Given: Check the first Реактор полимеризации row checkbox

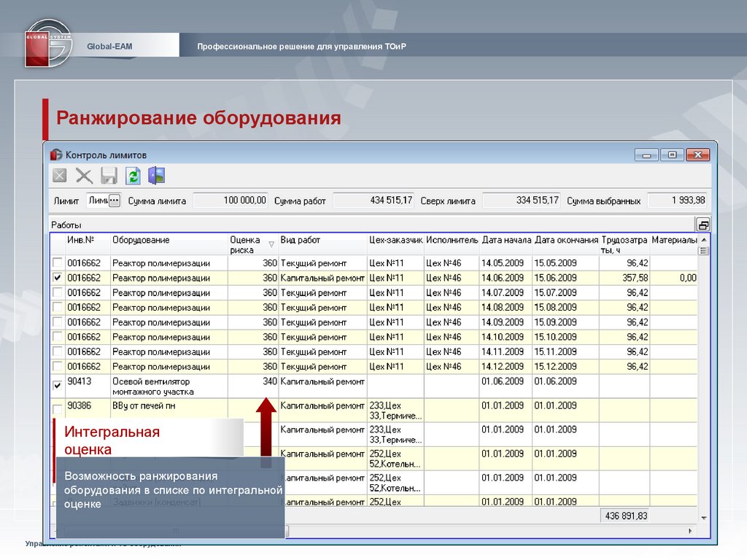Looking at the screenshot, I should (x=58, y=263).
